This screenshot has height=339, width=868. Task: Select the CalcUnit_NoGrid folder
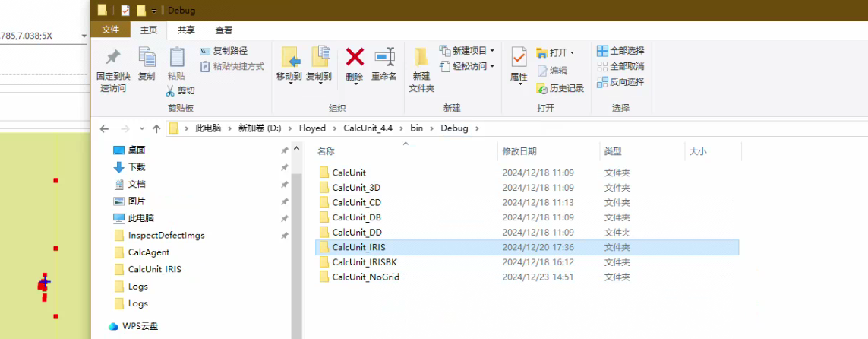365,277
